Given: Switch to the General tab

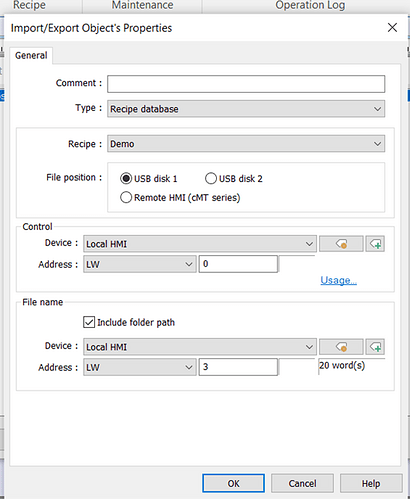Looking at the screenshot, I should [31, 55].
